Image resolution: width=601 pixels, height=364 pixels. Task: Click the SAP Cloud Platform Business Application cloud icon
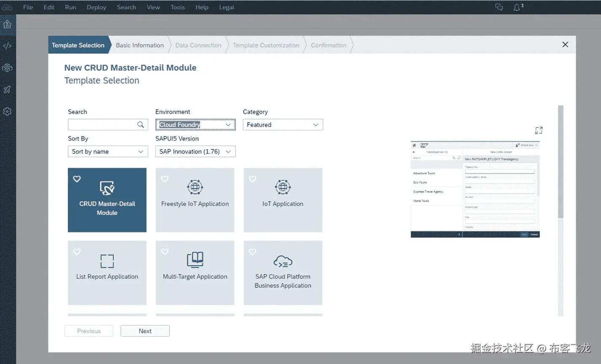coord(283,262)
